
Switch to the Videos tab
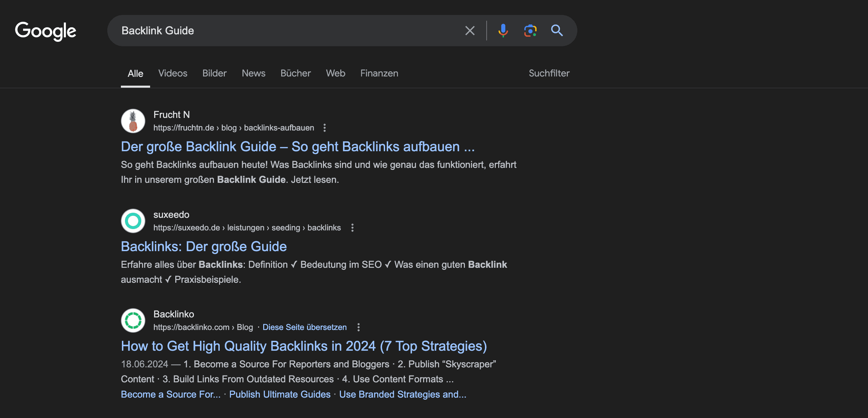(x=173, y=73)
